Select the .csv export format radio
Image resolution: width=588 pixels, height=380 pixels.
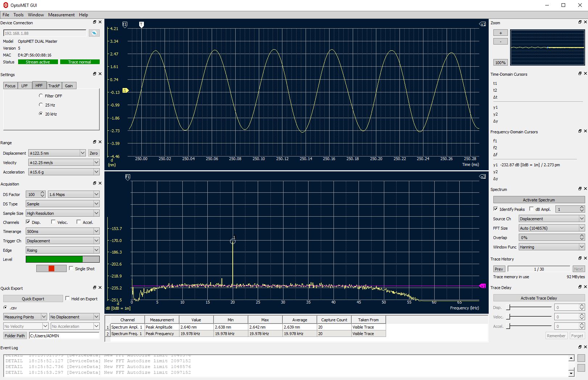[x=5, y=308]
